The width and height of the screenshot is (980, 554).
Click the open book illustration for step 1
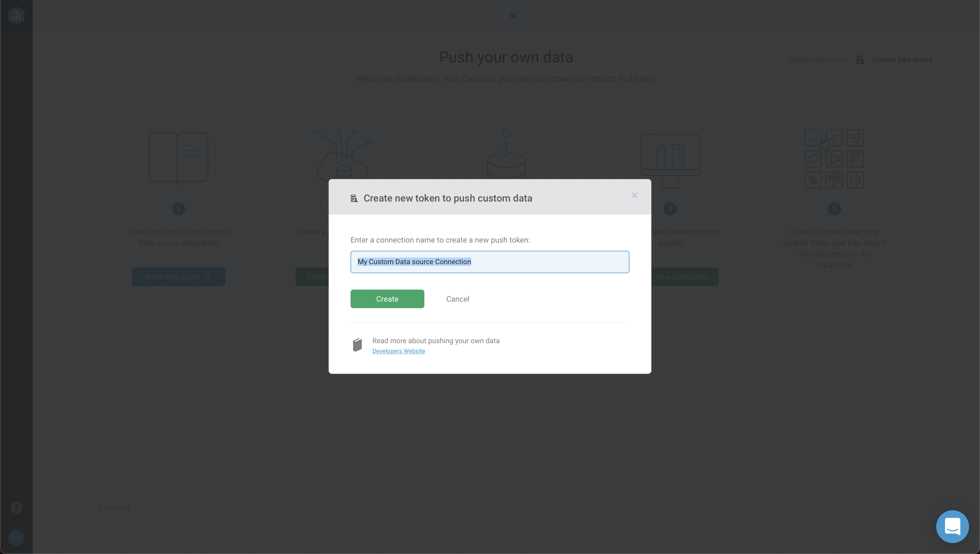coord(179,158)
